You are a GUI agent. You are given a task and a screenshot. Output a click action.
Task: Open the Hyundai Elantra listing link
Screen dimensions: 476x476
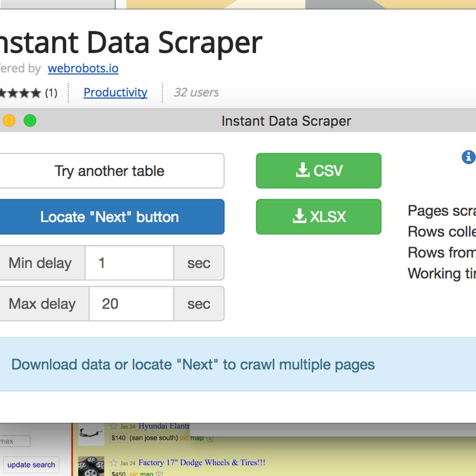tap(164, 426)
